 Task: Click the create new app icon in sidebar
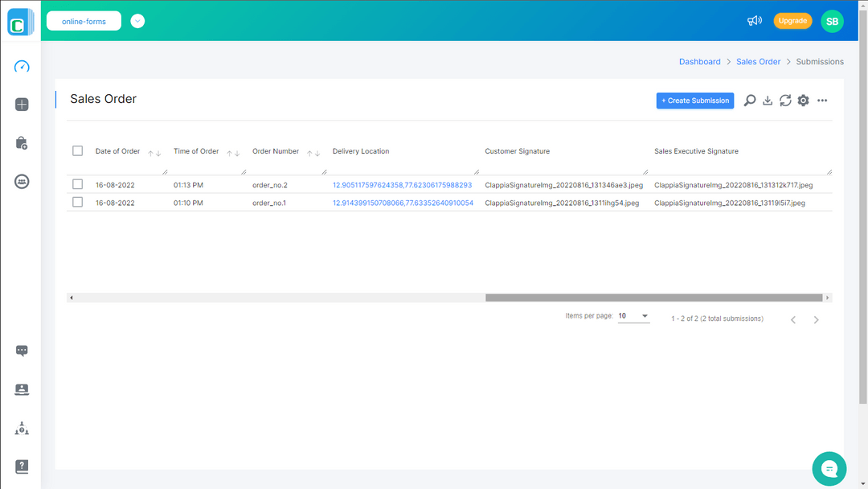click(21, 104)
